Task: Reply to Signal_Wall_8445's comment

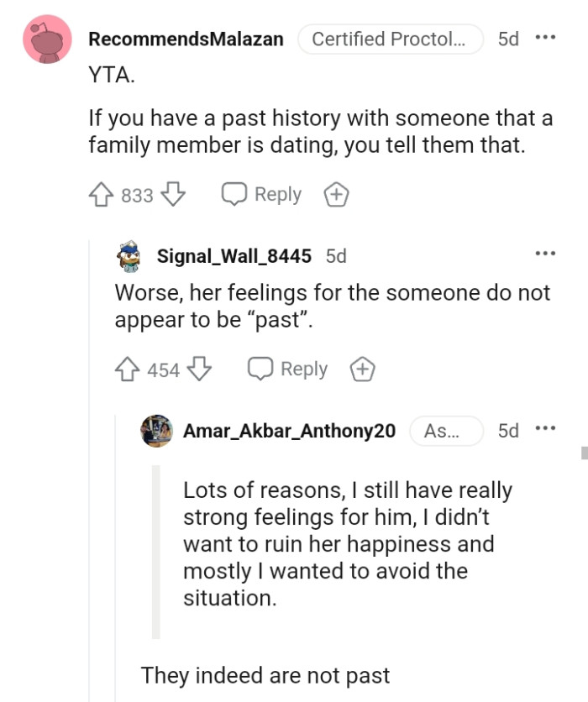Action: [x=286, y=369]
